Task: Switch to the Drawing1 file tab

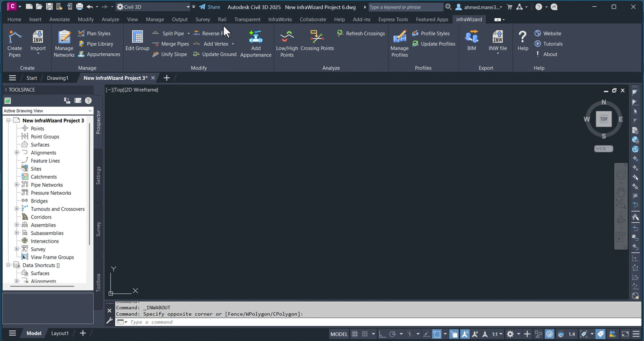Action: pyautogui.click(x=58, y=78)
